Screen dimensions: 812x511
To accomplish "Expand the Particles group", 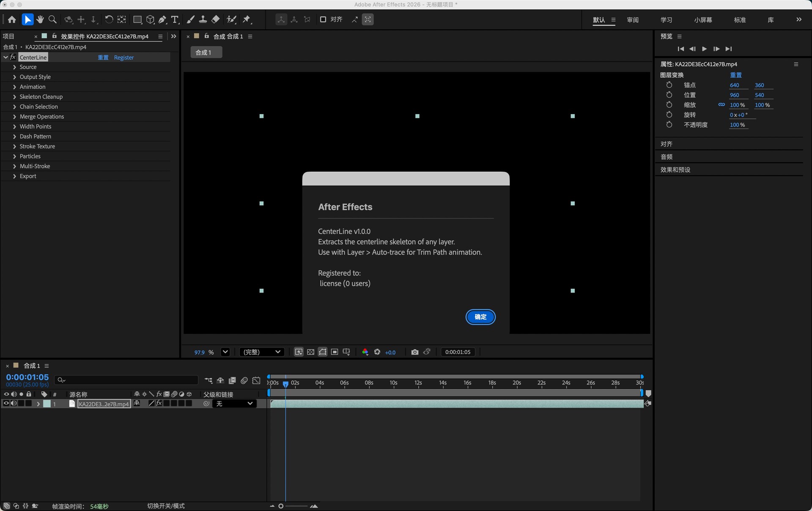I will coord(15,156).
